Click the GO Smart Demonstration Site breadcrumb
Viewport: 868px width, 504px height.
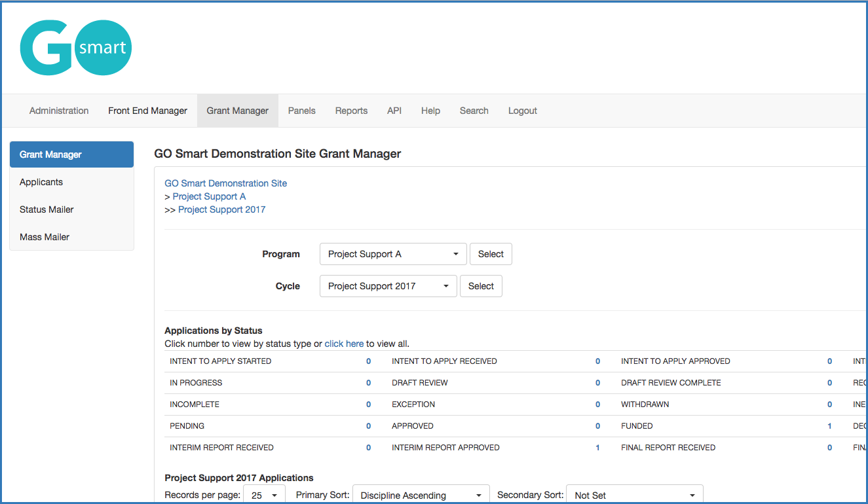(x=225, y=183)
